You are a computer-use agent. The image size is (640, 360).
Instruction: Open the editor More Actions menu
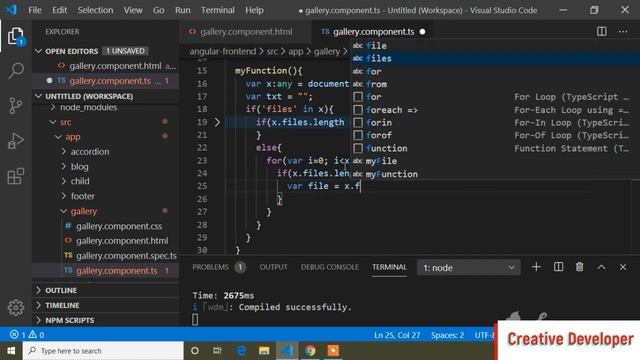(623, 31)
